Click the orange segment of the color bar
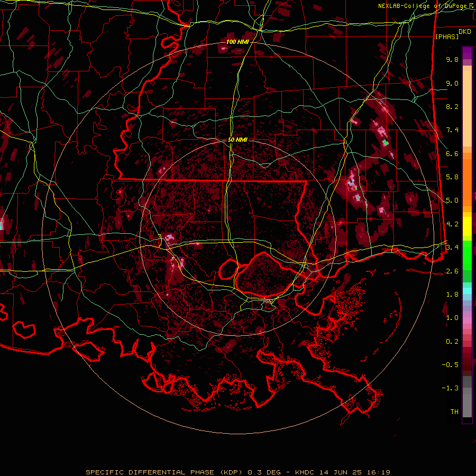This screenshot has height=476, width=476. pos(467,182)
